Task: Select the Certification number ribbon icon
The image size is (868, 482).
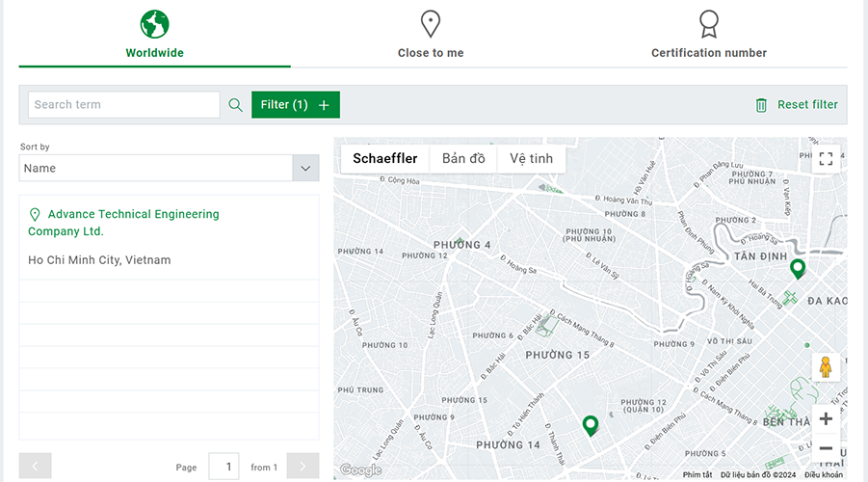Action: pos(709,24)
